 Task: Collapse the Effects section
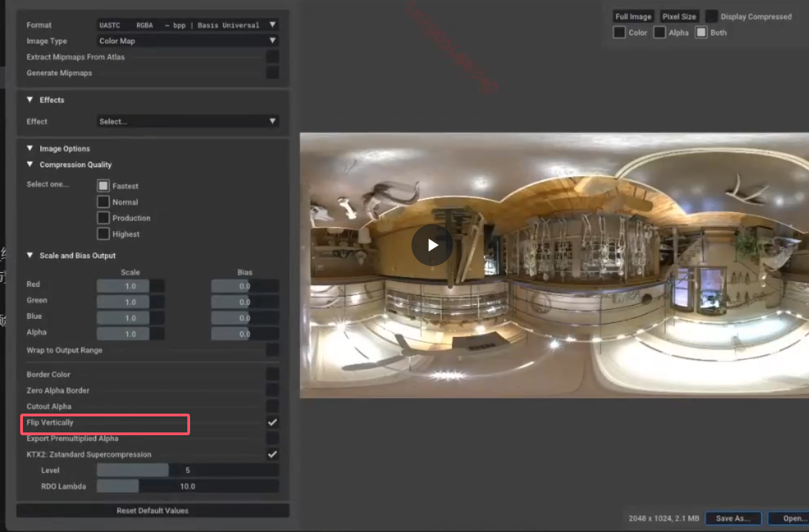tap(30, 100)
